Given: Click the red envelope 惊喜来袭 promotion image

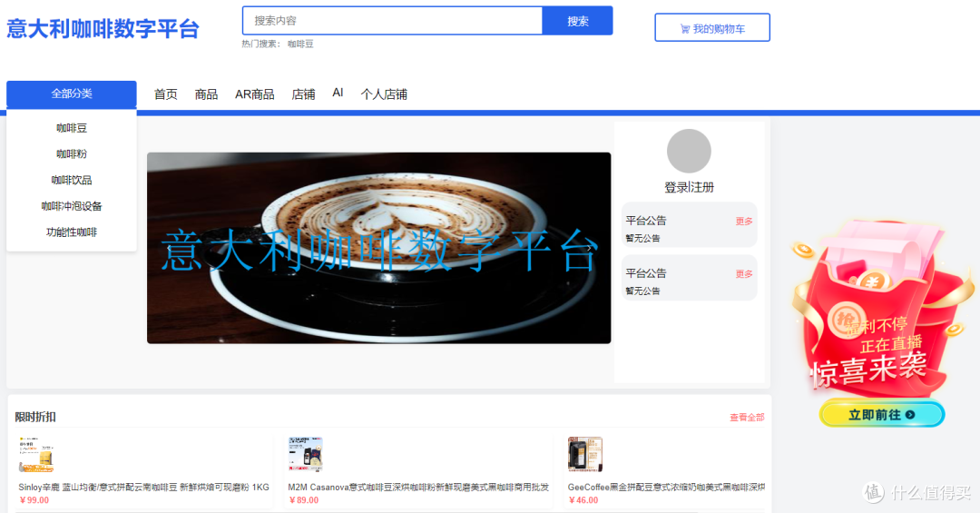Looking at the screenshot, I should coord(881,307).
